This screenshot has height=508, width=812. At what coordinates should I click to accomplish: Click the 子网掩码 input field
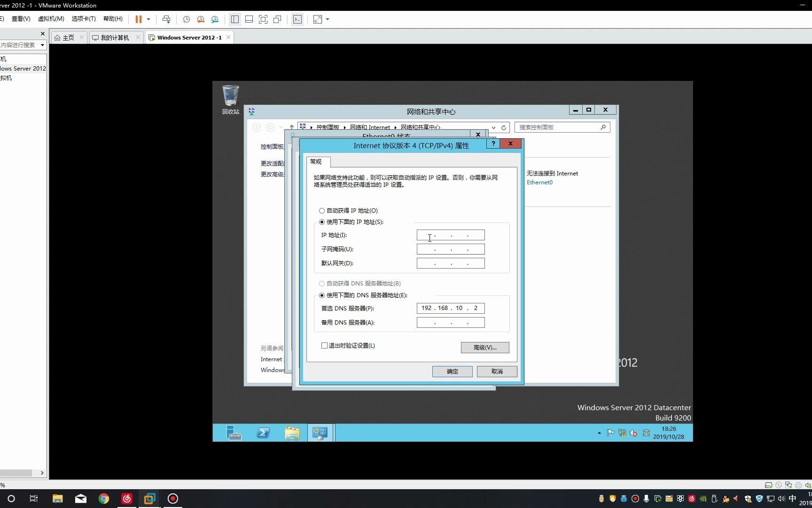[x=451, y=249]
